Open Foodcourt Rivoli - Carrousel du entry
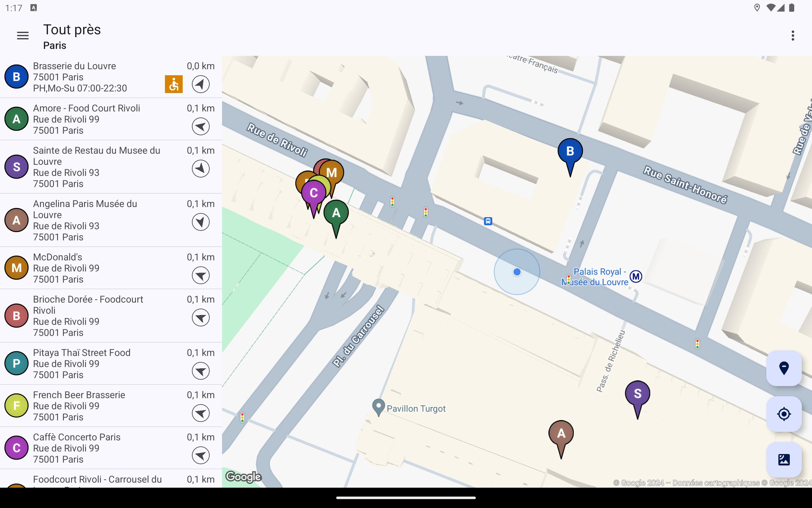 pos(111,479)
